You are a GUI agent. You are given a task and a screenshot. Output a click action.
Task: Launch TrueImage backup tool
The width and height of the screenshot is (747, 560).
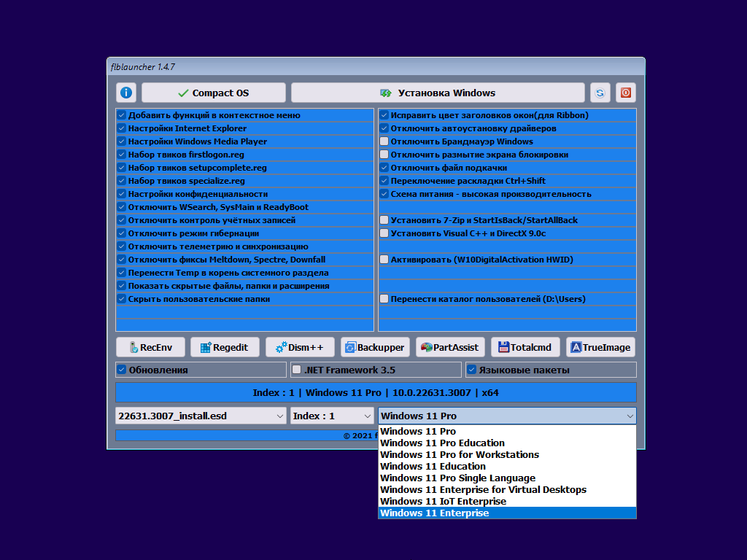600,346
